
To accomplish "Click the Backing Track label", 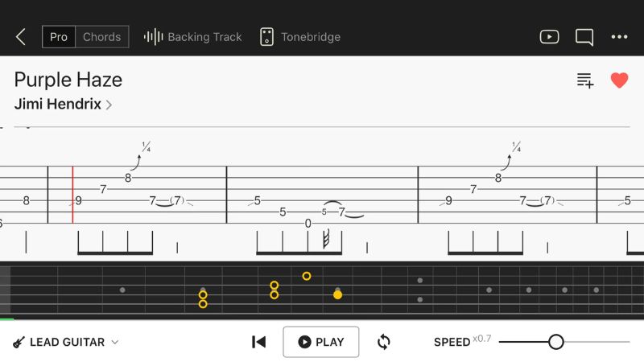I will pos(204,37).
